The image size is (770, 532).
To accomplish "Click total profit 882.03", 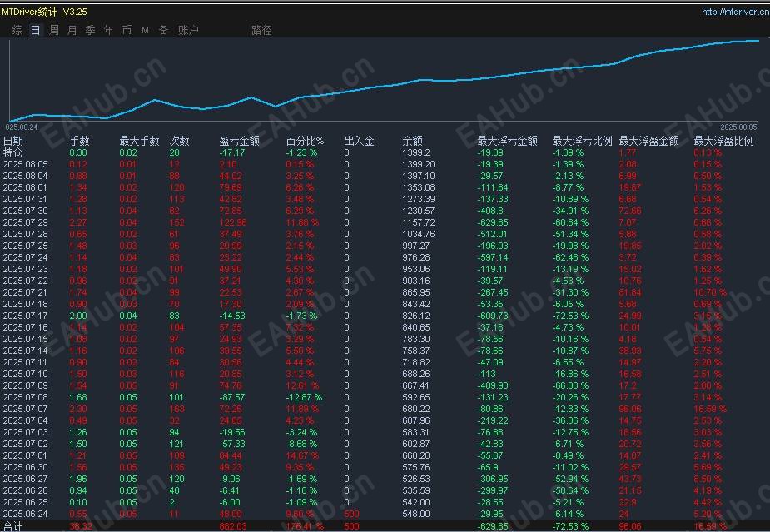I will [233, 527].
